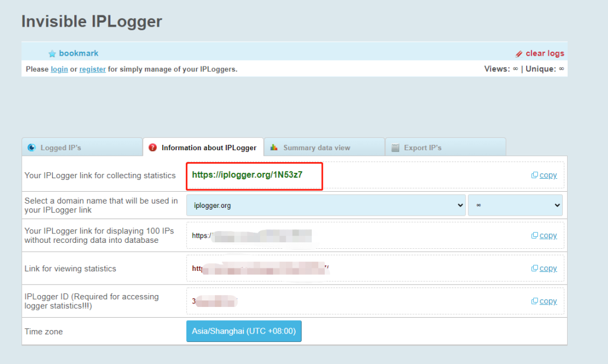Click the viewing statistics link field
Image resolution: width=608 pixels, height=364 pixels.
pos(375,268)
